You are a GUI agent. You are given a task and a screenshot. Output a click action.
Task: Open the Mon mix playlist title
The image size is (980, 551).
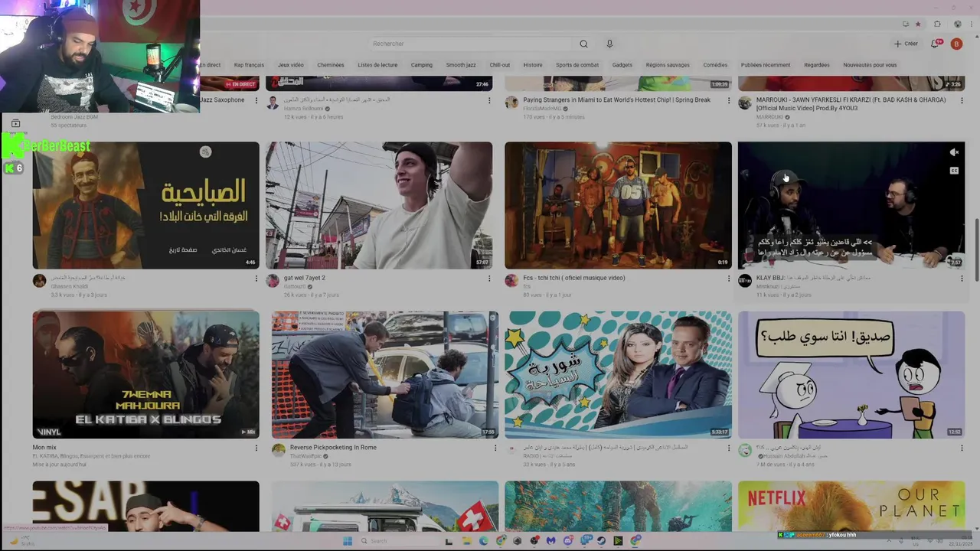point(44,448)
